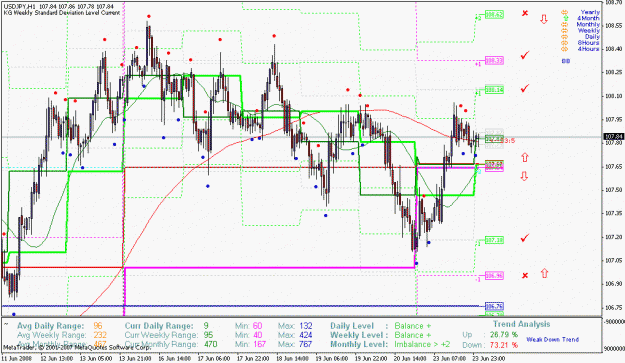Click the Avg Daily Range value 96

coord(98,326)
